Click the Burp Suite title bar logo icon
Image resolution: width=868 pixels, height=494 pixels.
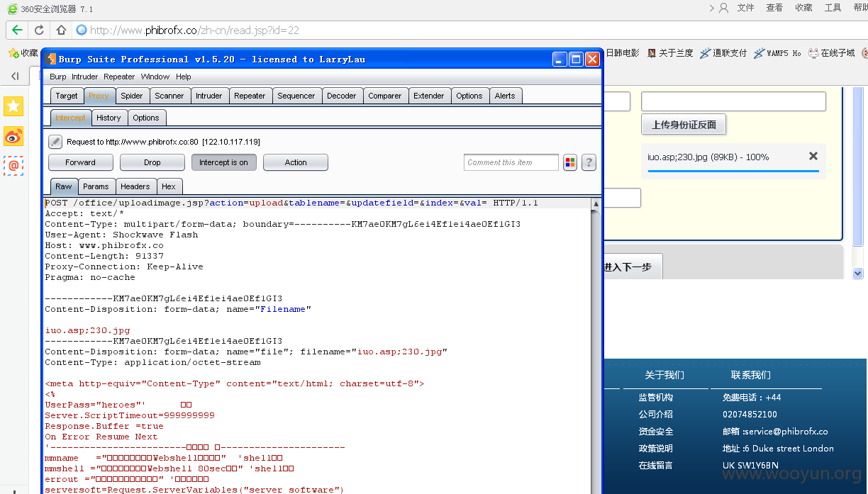(x=50, y=60)
